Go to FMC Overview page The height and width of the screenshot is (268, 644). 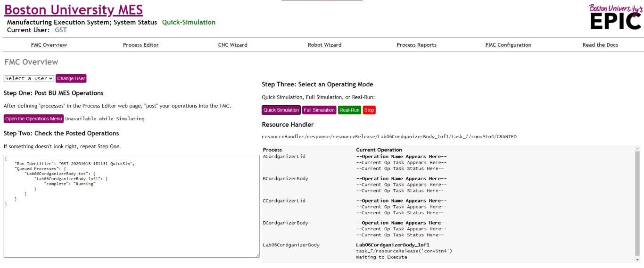click(x=49, y=45)
